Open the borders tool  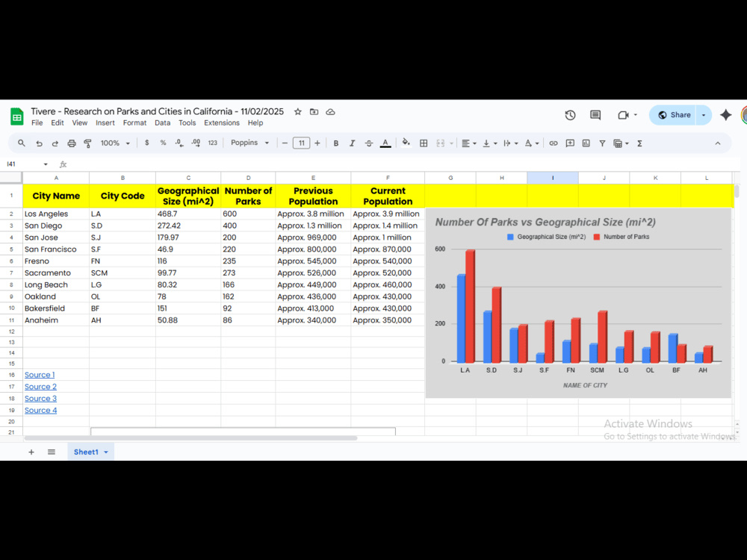(x=424, y=143)
